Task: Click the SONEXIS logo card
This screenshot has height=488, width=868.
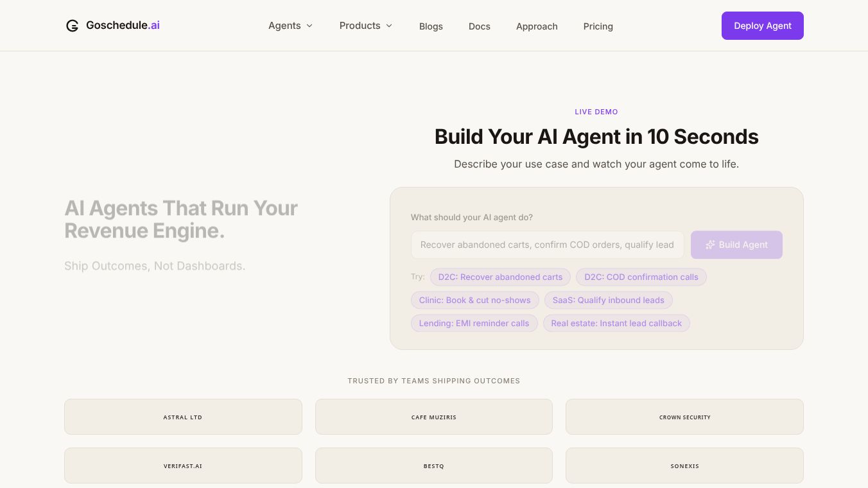Action: pos(684,466)
